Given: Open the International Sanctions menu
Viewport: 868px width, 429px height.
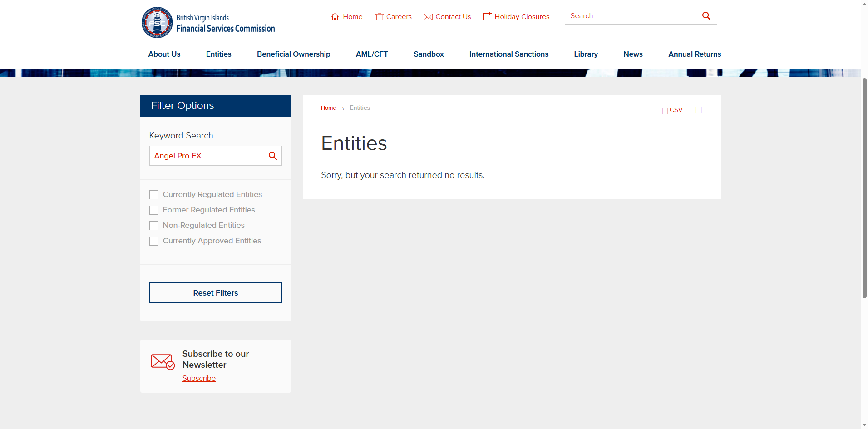Looking at the screenshot, I should (509, 54).
